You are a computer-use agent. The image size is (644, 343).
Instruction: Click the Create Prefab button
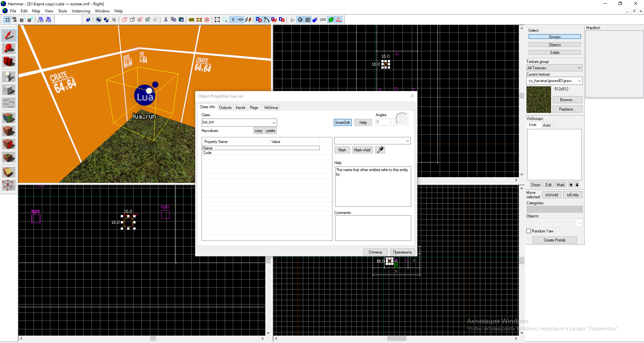[x=554, y=240]
